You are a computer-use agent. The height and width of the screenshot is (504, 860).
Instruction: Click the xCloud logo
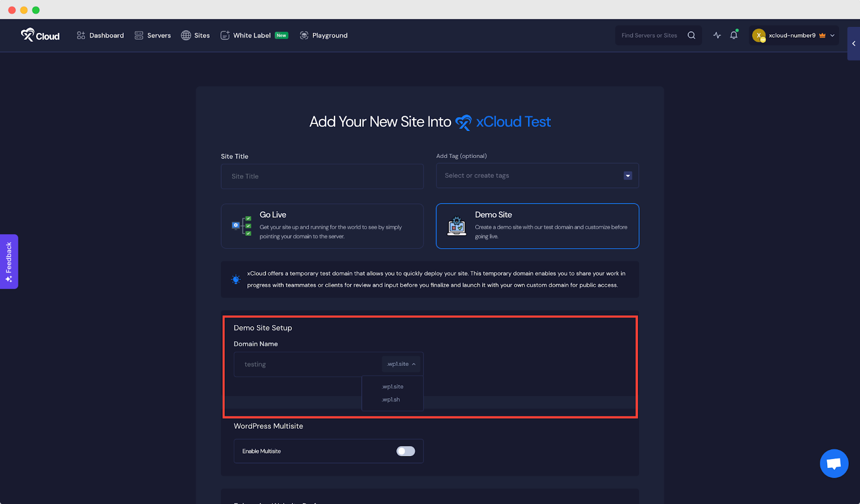(x=40, y=35)
